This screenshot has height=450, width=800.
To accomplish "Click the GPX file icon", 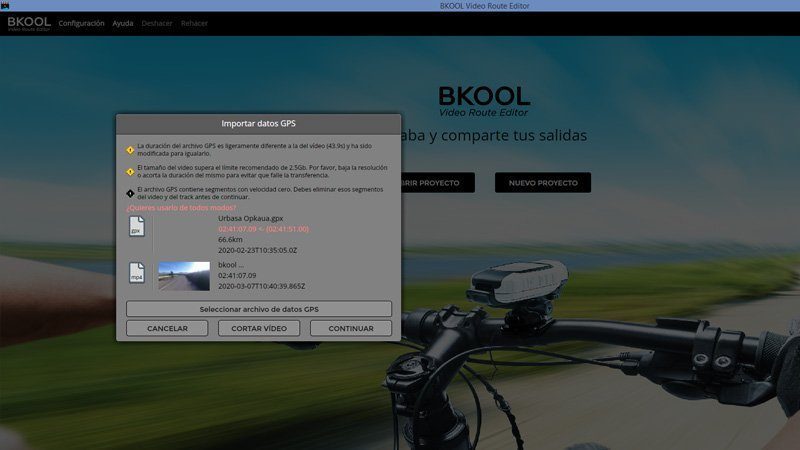I will (x=136, y=229).
